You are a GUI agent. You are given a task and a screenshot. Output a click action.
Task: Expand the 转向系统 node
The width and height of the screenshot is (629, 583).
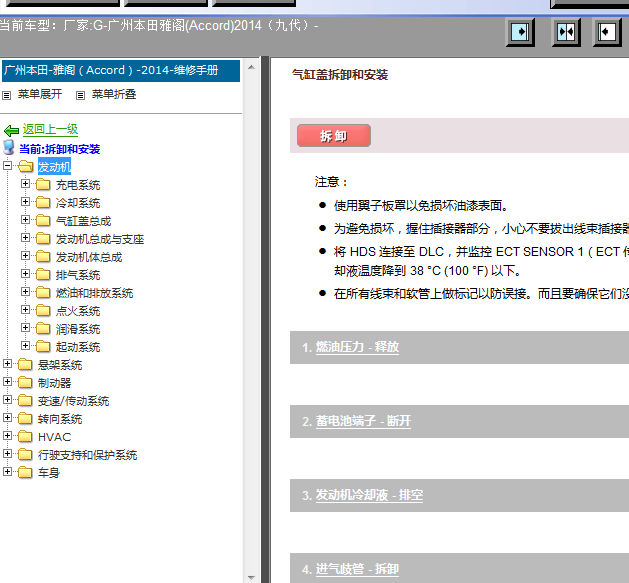click(x=7, y=417)
